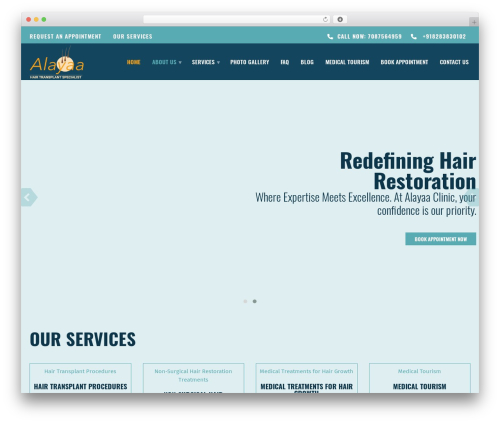Viewport: 500px width, 423px height.
Task: Go to the FAQ page
Action: (285, 62)
